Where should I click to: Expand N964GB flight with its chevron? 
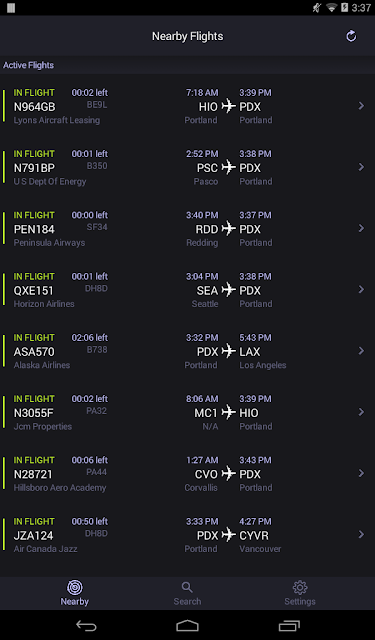[361, 106]
